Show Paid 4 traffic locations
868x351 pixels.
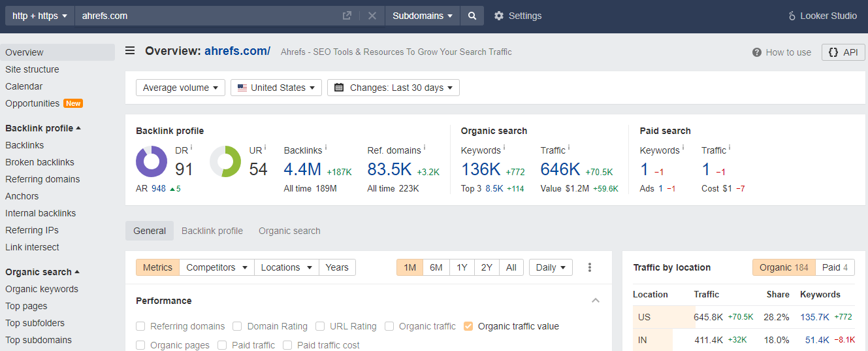pos(835,267)
